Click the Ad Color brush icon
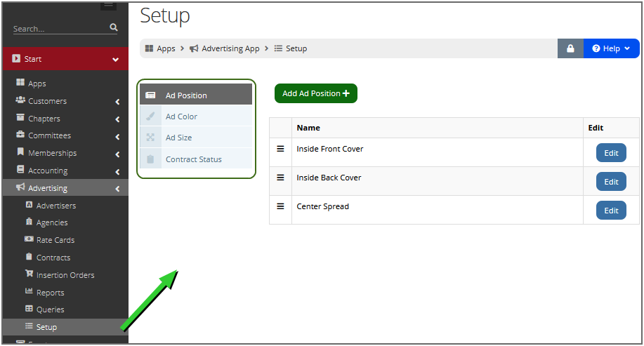This screenshot has width=644, height=346. pos(150,117)
